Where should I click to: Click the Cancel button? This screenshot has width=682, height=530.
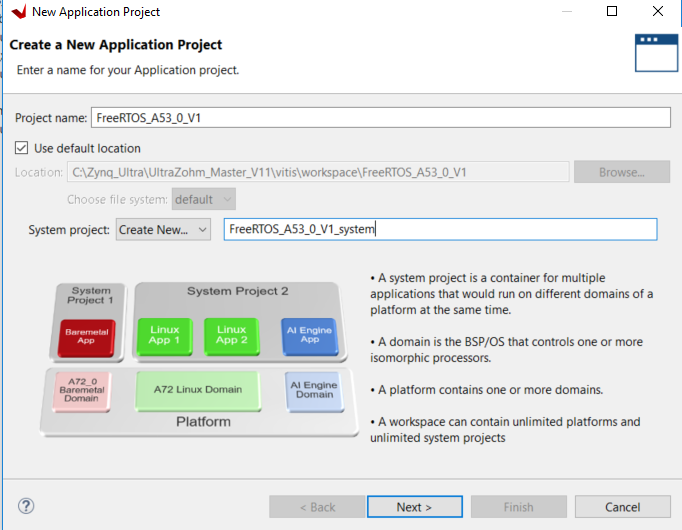tap(622, 507)
